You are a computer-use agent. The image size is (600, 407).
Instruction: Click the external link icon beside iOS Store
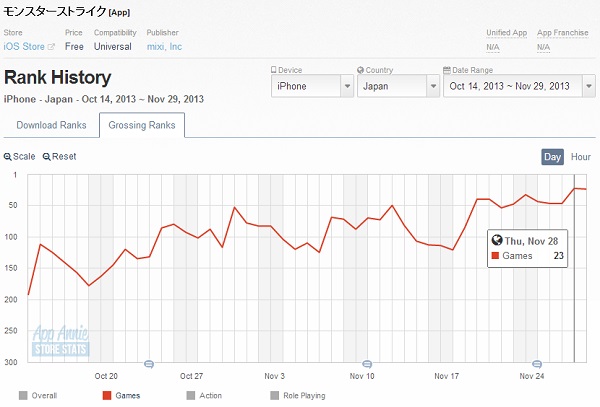click(50, 47)
